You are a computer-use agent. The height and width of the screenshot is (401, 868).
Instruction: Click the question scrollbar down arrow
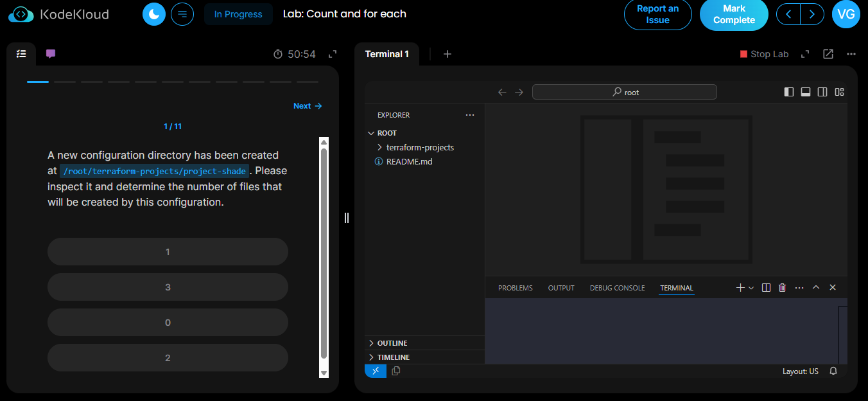(x=324, y=373)
